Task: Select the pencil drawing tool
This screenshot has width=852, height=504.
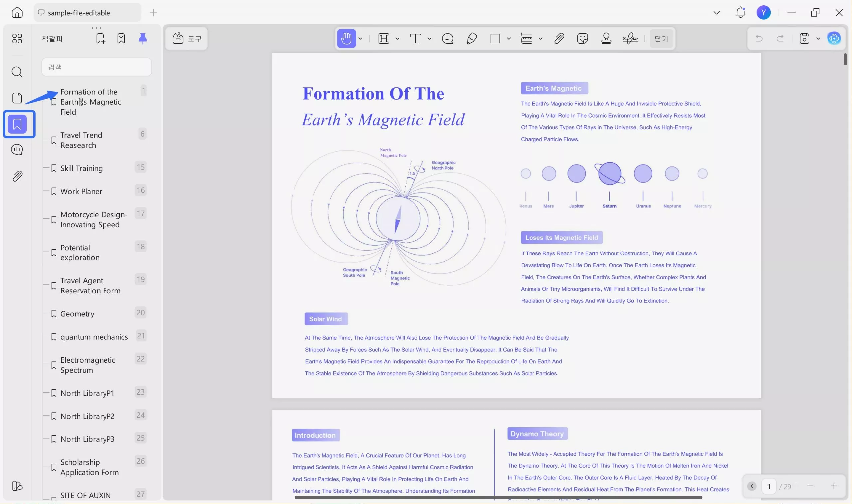Action: pyautogui.click(x=472, y=38)
